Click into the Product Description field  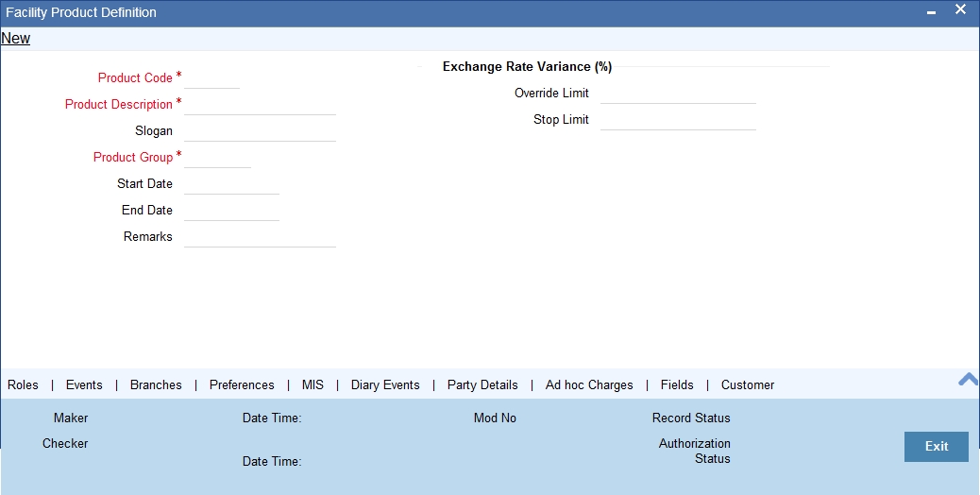pyautogui.click(x=260, y=104)
